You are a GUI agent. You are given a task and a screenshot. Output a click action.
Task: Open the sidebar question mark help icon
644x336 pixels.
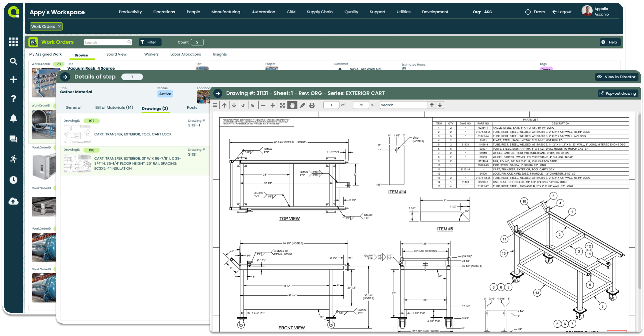click(x=13, y=99)
